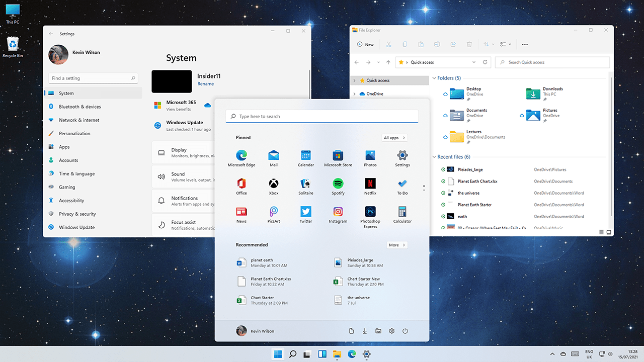Open the See more menu in File Explorer

[525, 44]
